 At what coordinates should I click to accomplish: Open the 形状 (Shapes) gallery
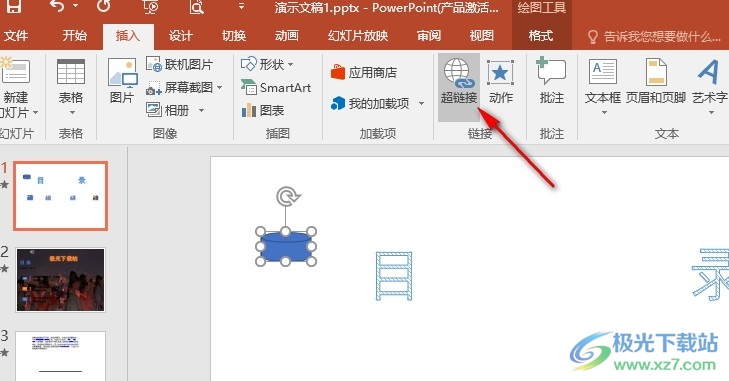point(263,64)
